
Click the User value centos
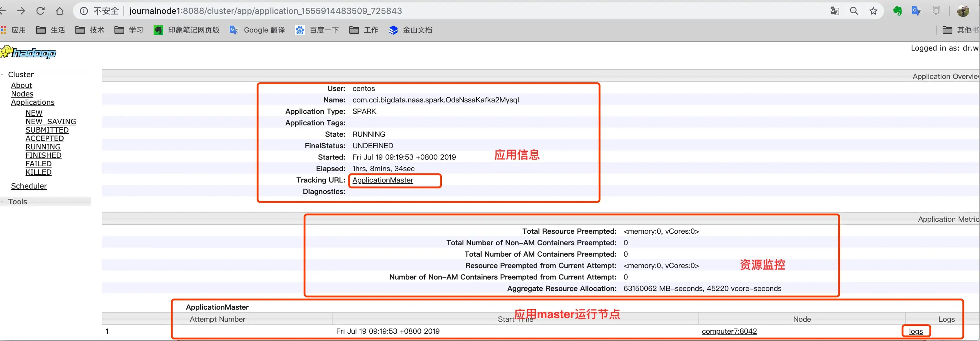364,88
